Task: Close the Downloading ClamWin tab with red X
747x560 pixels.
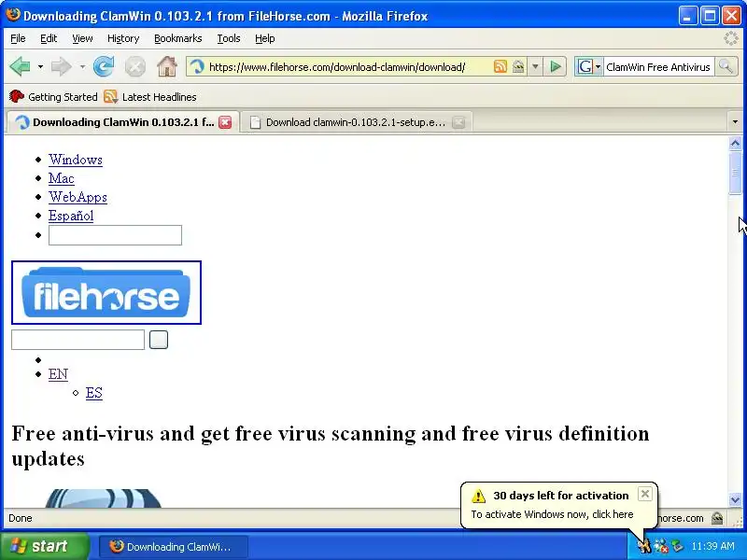Action: coord(225,122)
